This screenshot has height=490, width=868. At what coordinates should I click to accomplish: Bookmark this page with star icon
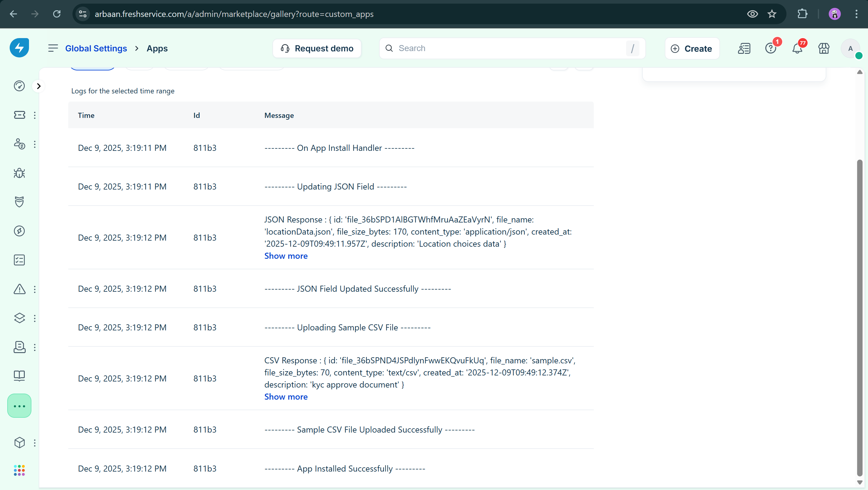pyautogui.click(x=772, y=14)
